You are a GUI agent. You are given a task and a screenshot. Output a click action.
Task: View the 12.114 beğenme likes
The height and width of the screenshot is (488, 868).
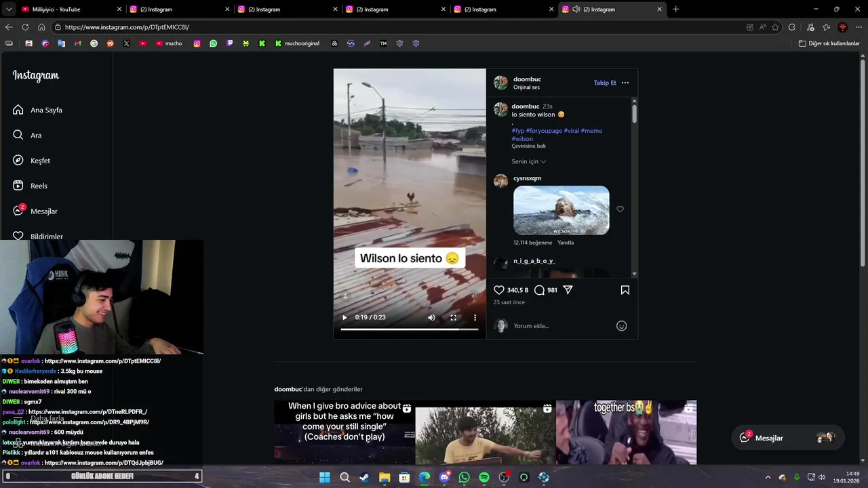tap(532, 243)
